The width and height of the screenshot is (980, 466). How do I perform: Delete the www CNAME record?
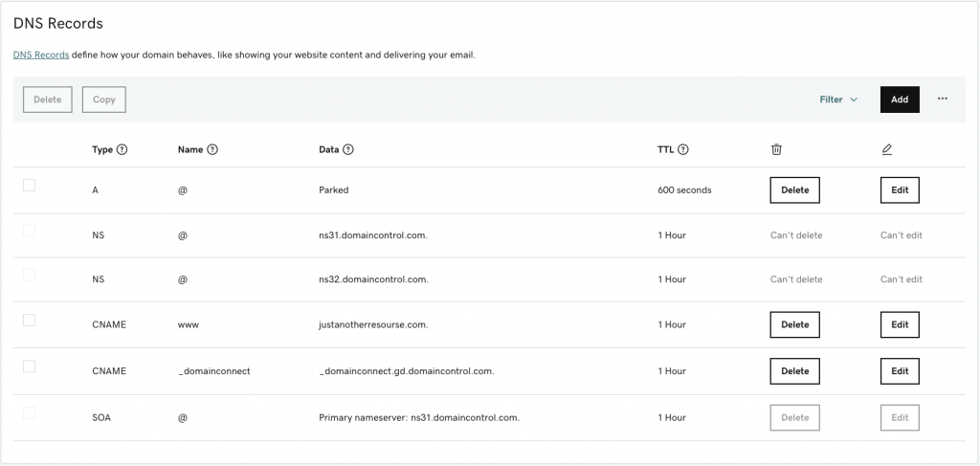click(794, 324)
